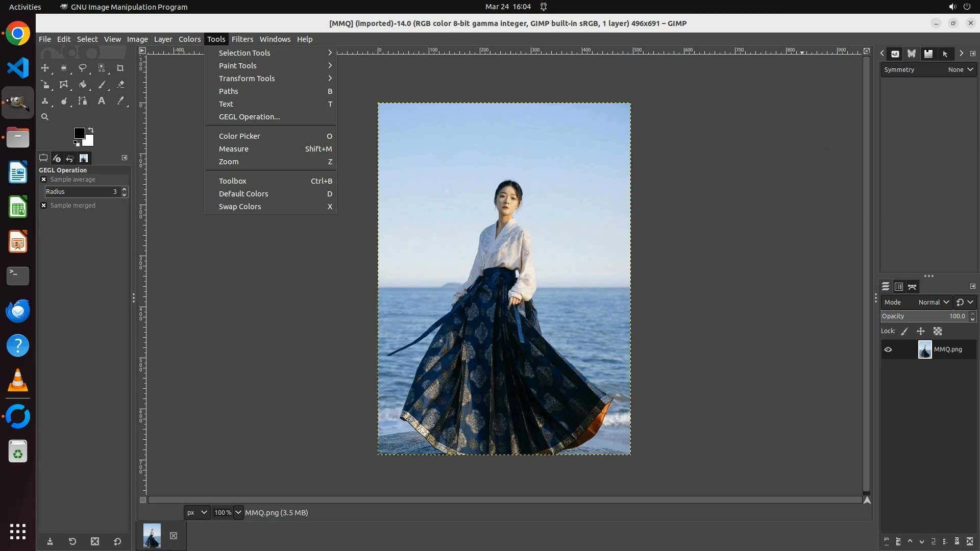The width and height of the screenshot is (980, 551).
Task: Toggle the Sample merged checkbox
Action: [x=44, y=206]
